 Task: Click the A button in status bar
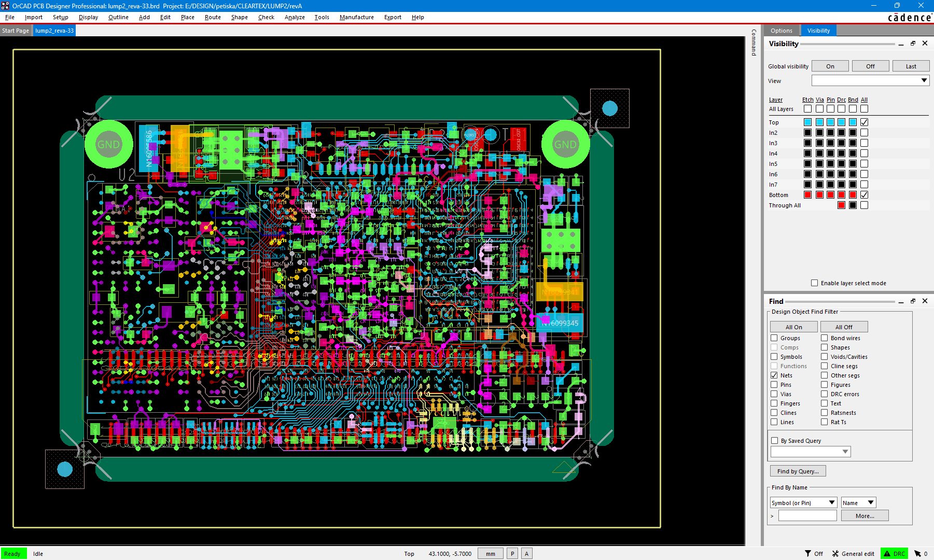(526, 554)
